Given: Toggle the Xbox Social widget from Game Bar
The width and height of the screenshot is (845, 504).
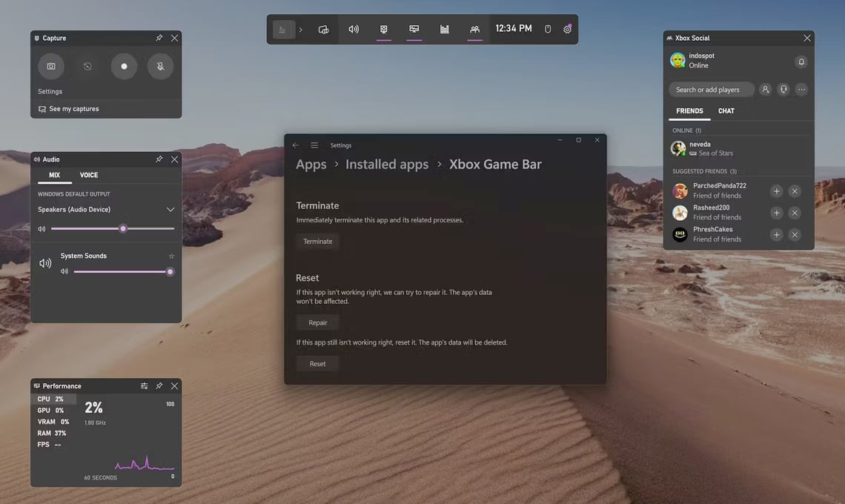Looking at the screenshot, I should [x=475, y=30].
